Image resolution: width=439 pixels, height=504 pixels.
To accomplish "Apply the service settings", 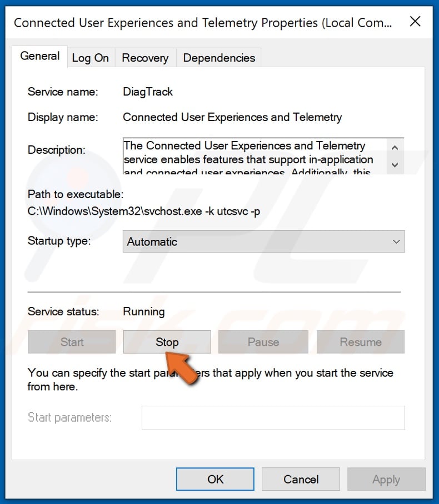I will click(386, 479).
